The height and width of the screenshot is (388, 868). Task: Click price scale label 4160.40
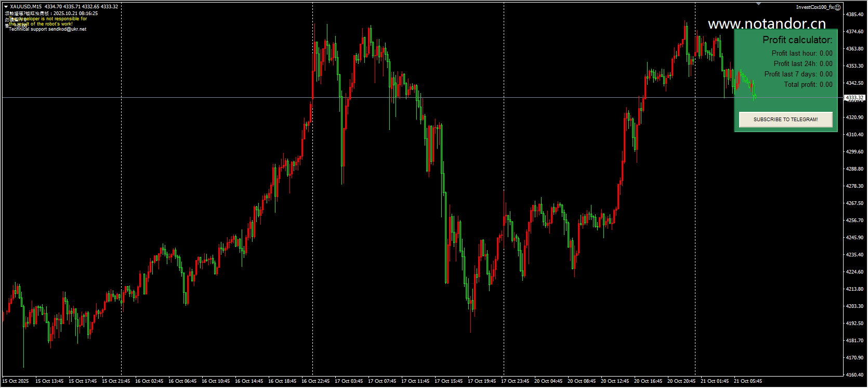pyautogui.click(x=854, y=375)
